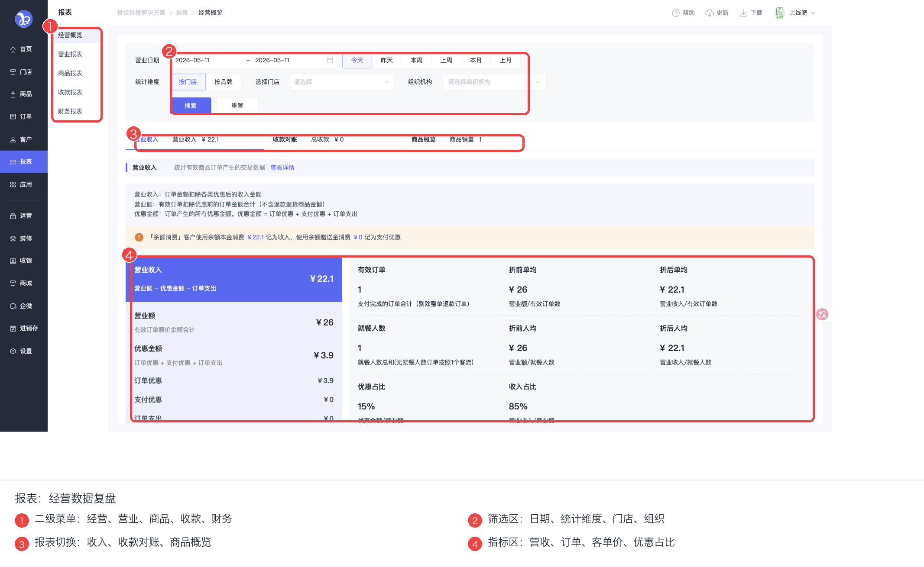Click 报表 breadcrumb link
The width and height of the screenshot is (924, 567).
click(x=182, y=13)
